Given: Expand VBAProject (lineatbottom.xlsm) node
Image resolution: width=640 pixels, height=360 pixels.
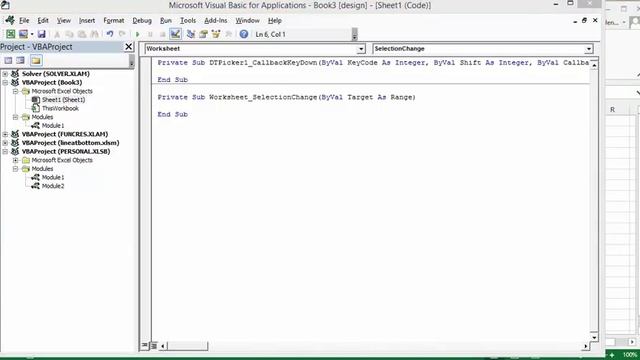Looking at the screenshot, I should 5,143.
